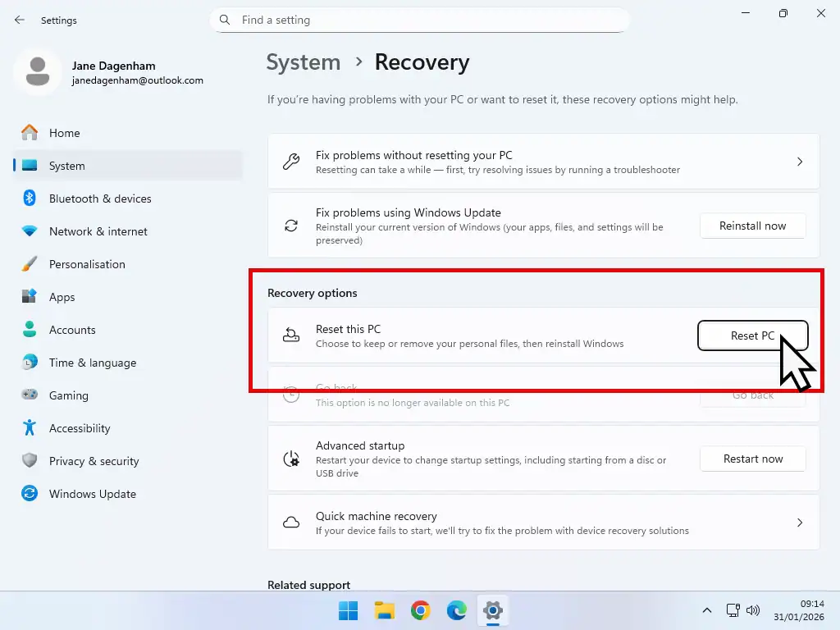
Task: Open Network & internet settings
Action: click(x=98, y=231)
